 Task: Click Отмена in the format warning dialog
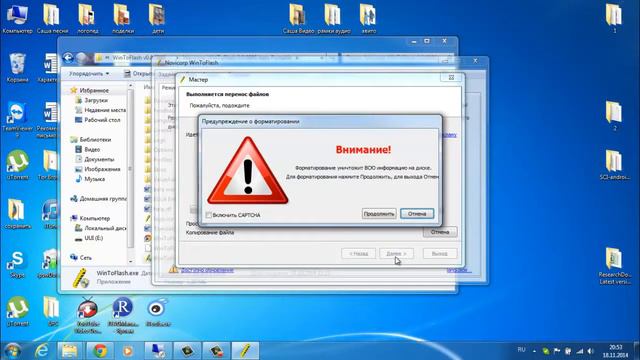point(417,213)
